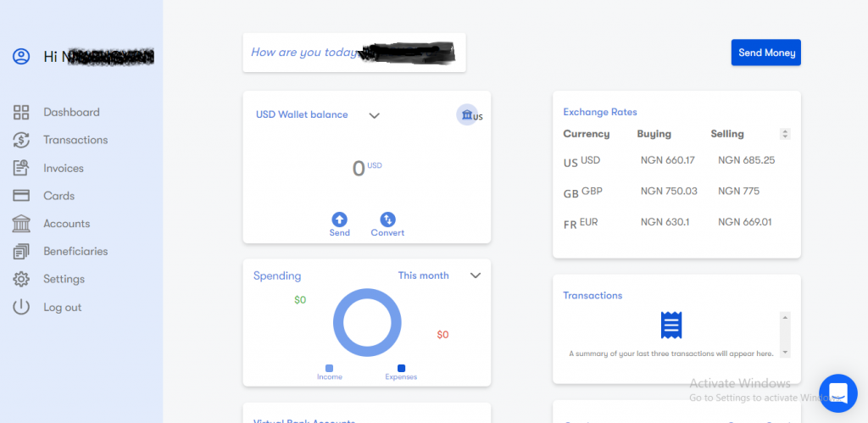Click the Convert swap-arrows icon
Viewport: 868px width, 423px height.
(x=387, y=220)
